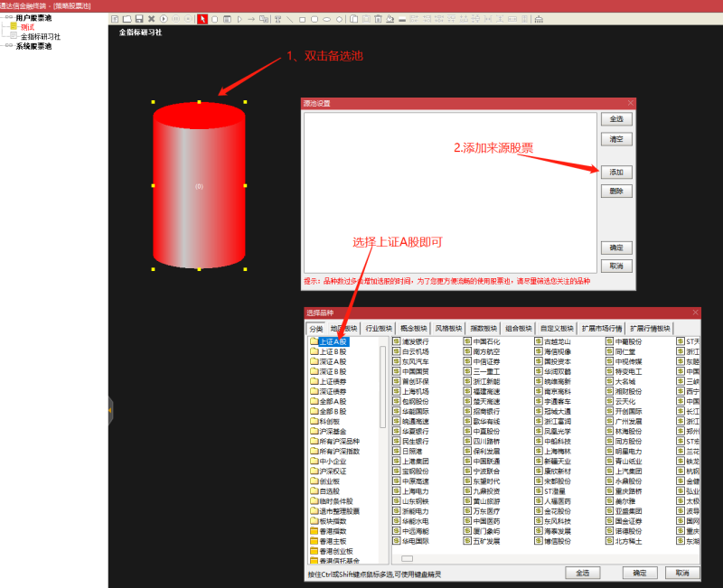Image resolution: width=723 pixels, height=588 pixels.
Task: Click the open folder toolbar icon
Action: coord(127,19)
